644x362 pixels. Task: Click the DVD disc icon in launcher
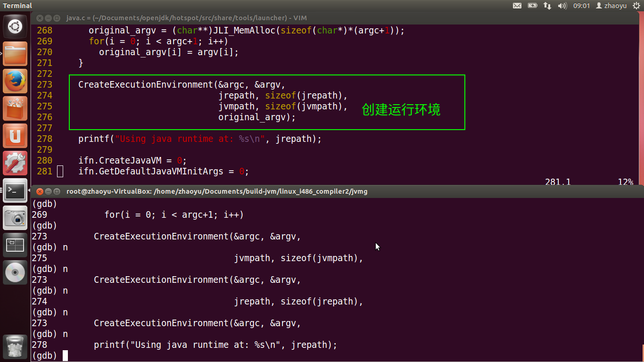point(15,272)
